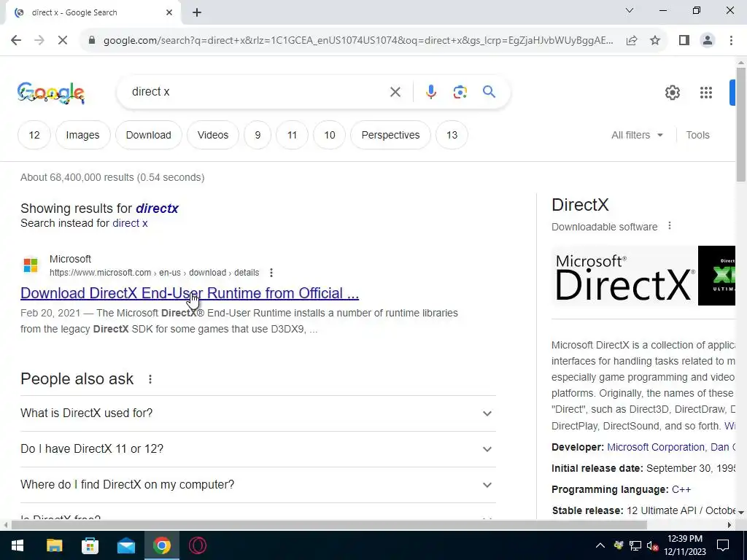Open the Microsoft Corporation developer link
Image resolution: width=747 pixels, height=560 pixels.
[x=656, y=448]
